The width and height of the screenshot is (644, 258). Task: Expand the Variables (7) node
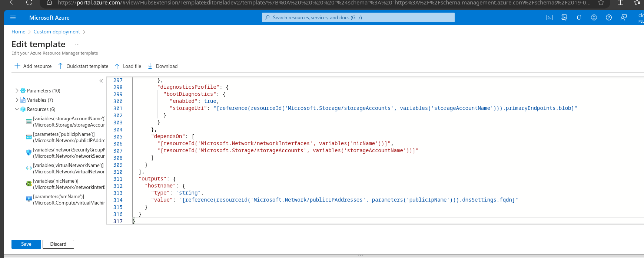(x=17, y=100)
